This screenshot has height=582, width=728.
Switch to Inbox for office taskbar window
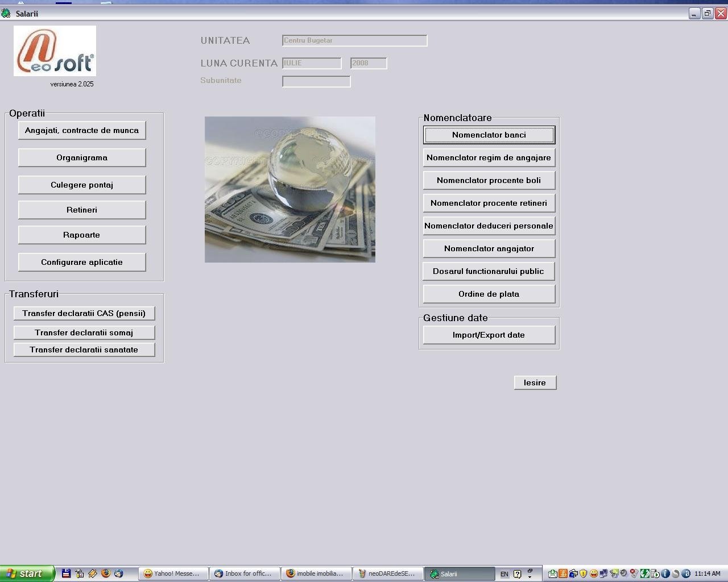point(245,573)
